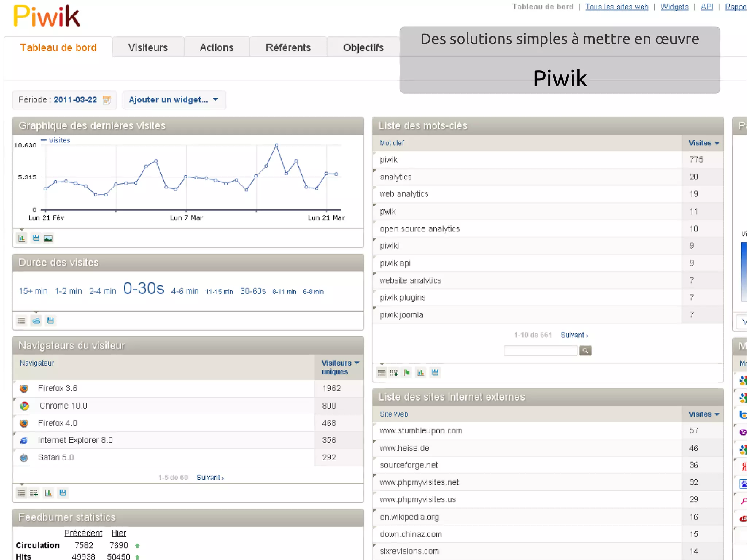Go to next browsers page via Suivant
The width and height of the screenshot is (747, 560).
pos(210,478)
